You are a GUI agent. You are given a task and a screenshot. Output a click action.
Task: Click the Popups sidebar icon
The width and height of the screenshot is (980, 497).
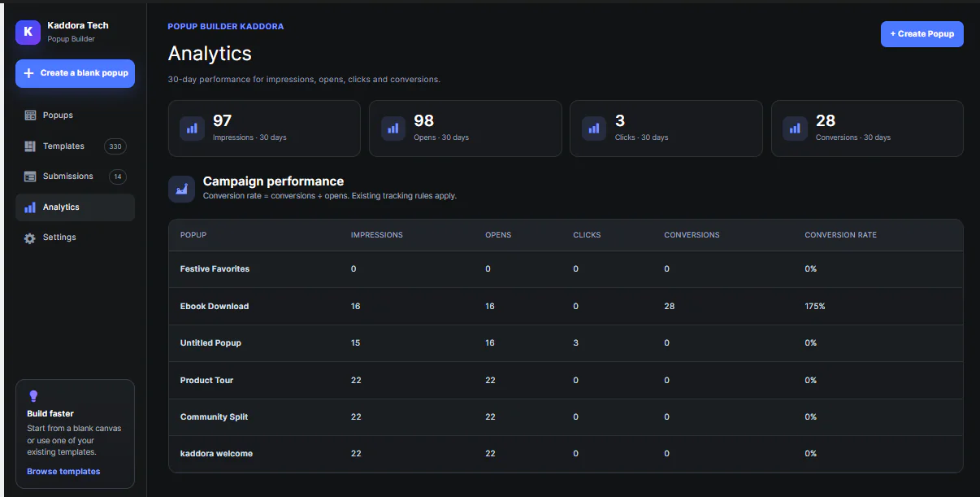pos(30,116)
